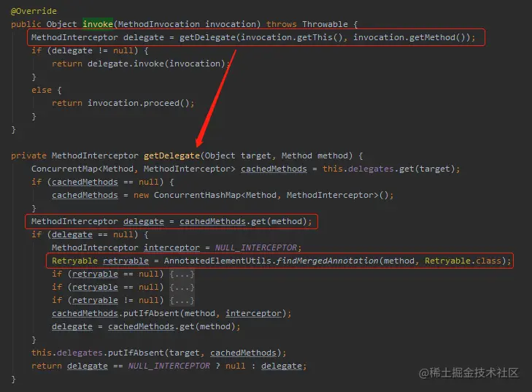
Task: Click the Retryable.class argument
Action: point(463,261)
